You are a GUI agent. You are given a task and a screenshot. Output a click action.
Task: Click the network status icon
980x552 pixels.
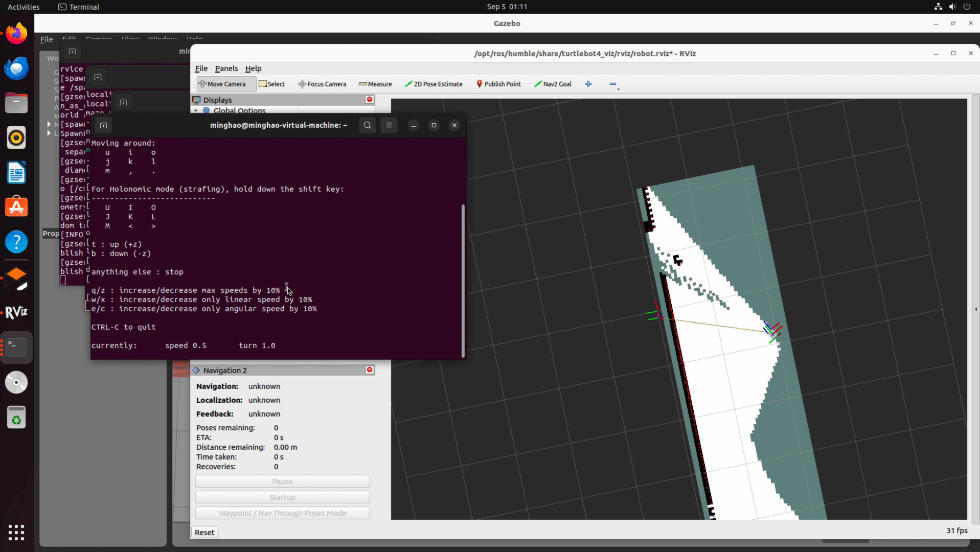click(x=938, y=7)
